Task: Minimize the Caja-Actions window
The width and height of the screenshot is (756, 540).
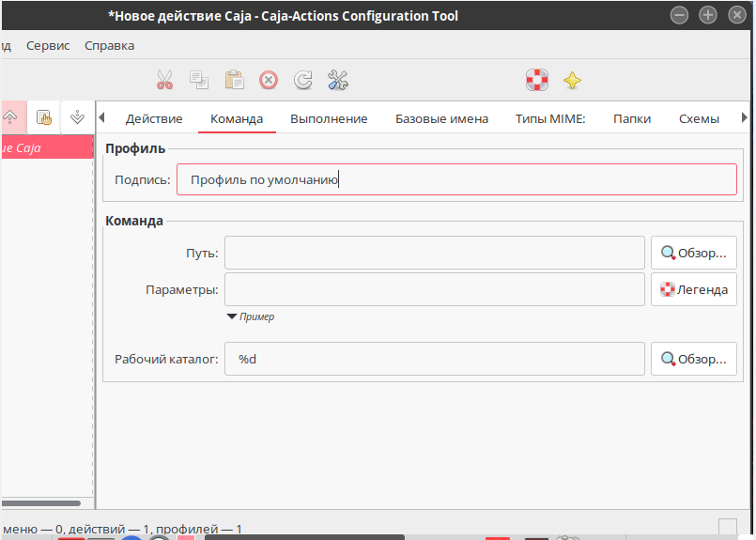Action: tap(679, 15)
